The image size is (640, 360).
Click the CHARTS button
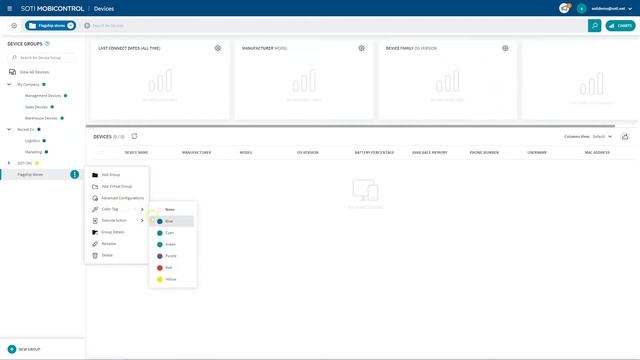point(620,25)
